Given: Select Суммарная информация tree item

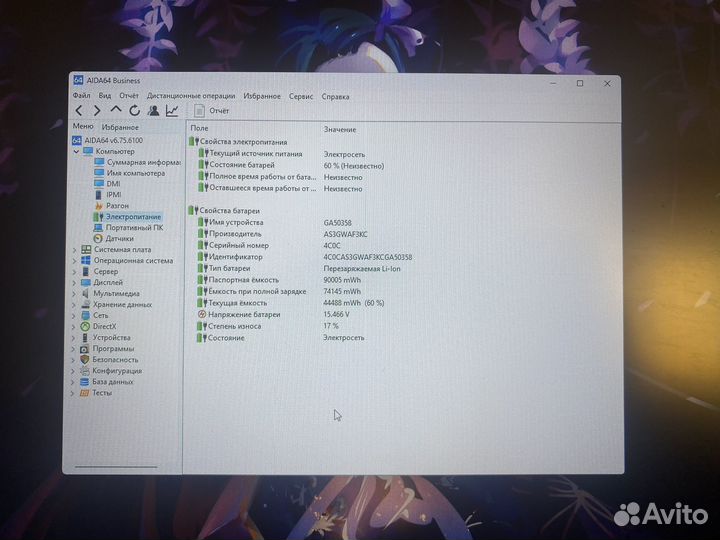Looking at the screenshot, I should [x=138, y=162].
